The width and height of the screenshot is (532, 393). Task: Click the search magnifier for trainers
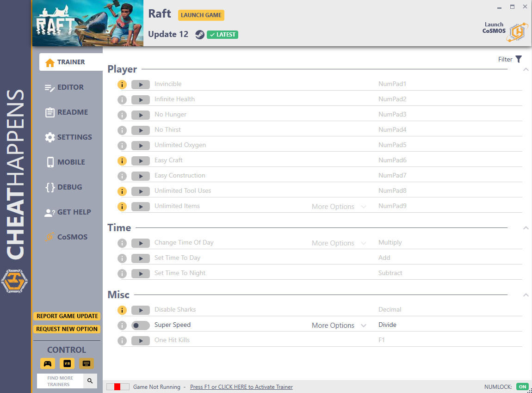click(x=90, y=381)
